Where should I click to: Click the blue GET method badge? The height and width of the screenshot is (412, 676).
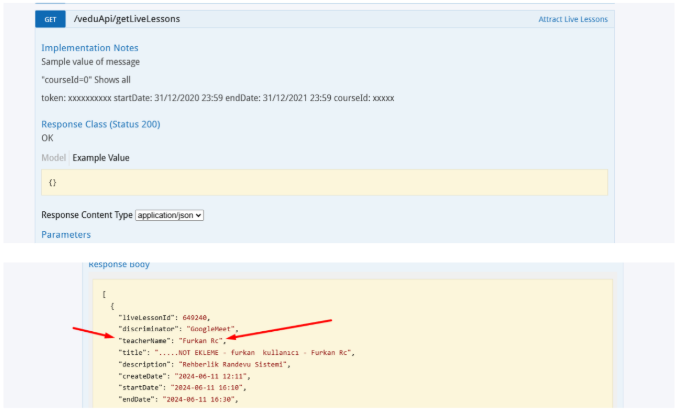pos(50,19)
